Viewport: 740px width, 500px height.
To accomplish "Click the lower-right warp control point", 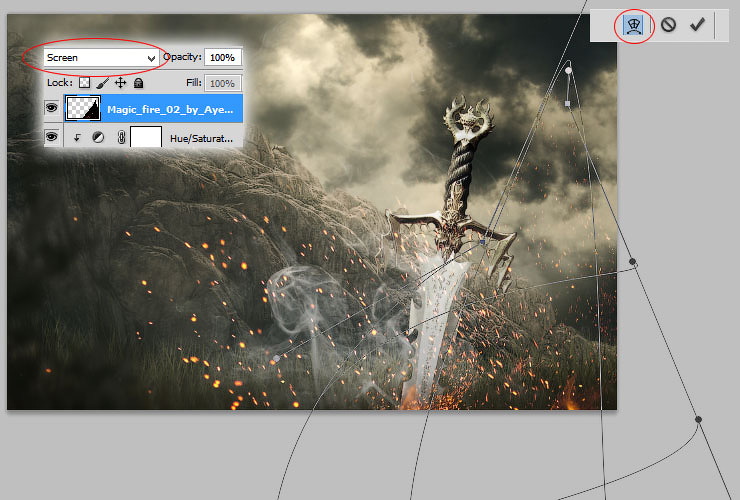I will point(698,419).
